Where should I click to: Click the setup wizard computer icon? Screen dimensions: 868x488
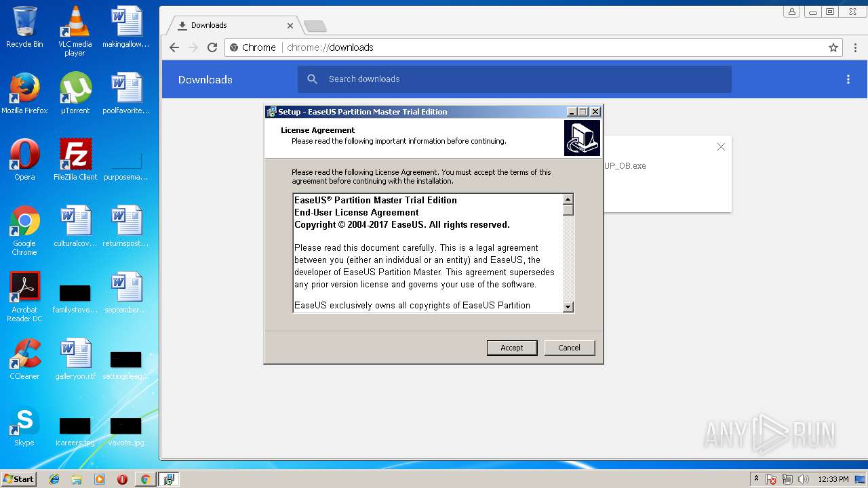[582, 138]
